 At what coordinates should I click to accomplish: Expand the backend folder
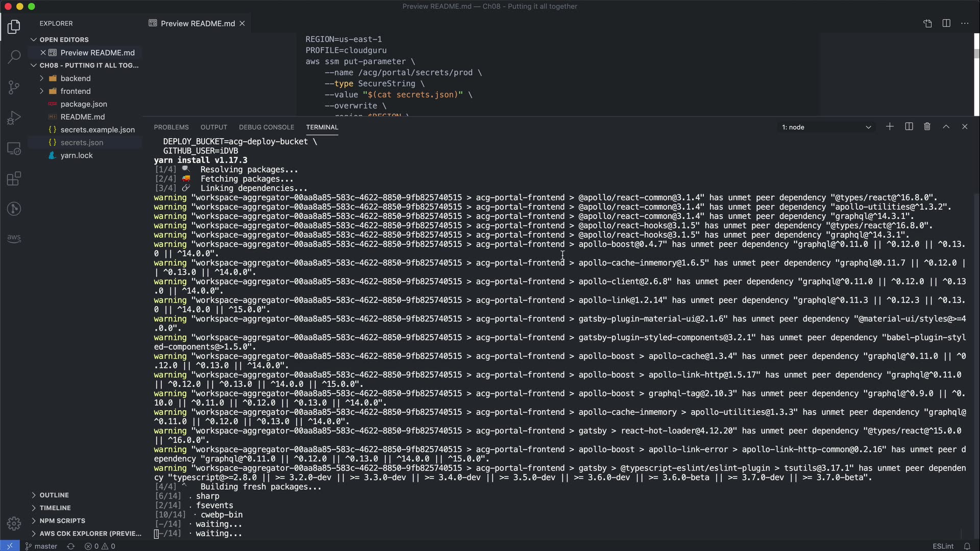pyautogui.click(x=75, y=78)
